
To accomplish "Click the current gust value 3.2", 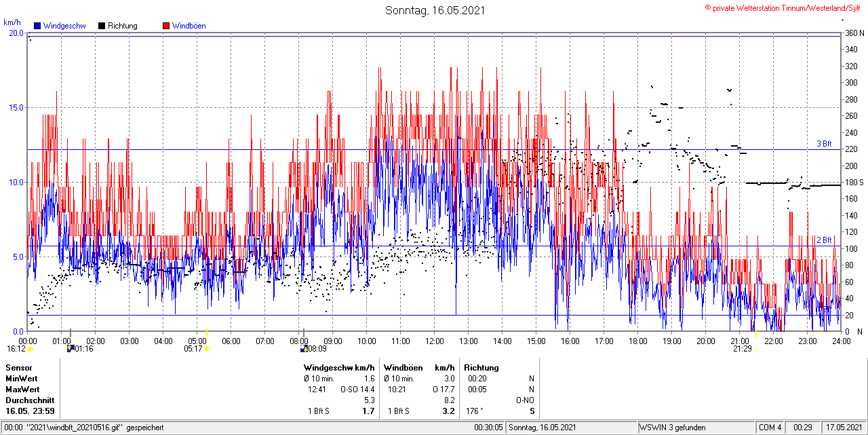I will pos(448,411).
